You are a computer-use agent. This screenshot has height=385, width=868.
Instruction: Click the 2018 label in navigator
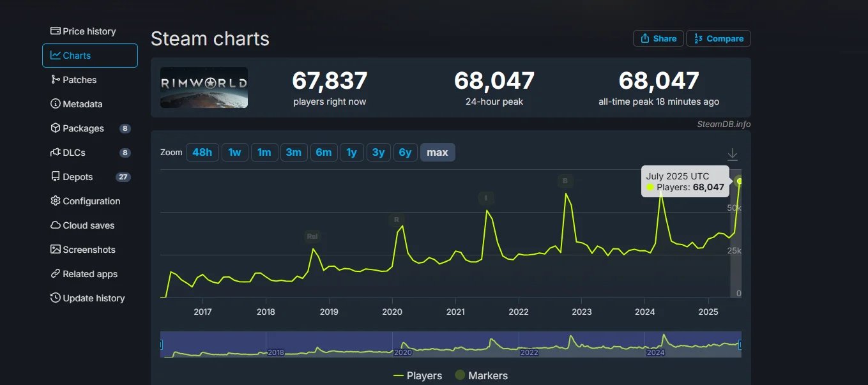point(276,352)
